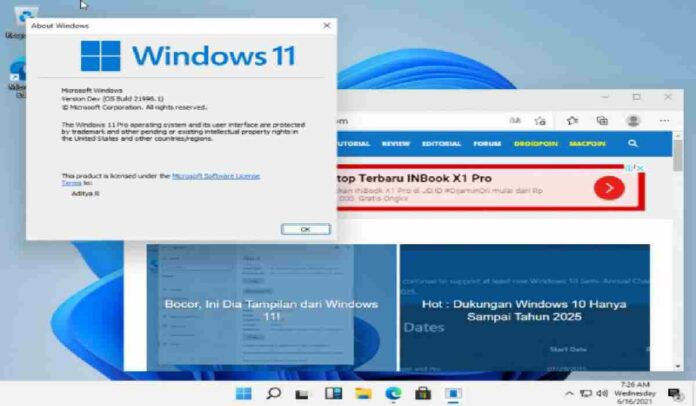This screenshot has height=406, width=696.
Task: Click the Edge page vertical scrollbar thumb
Action: tap(677, 155)
